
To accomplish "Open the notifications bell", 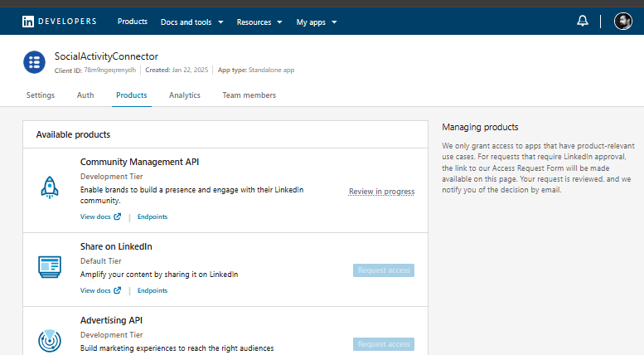I will click(x=583, y=22).
